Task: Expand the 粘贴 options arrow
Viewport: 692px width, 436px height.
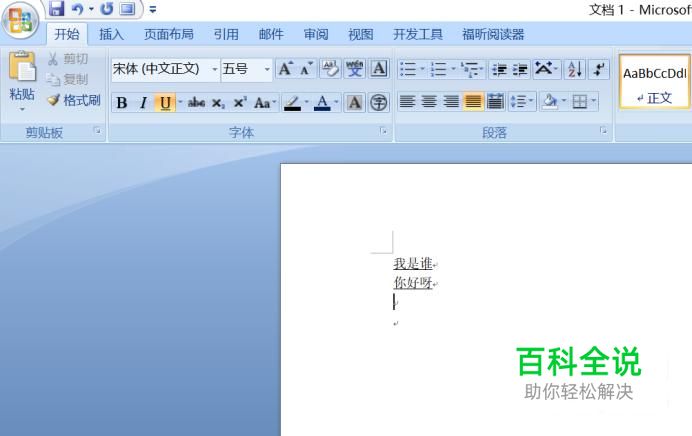Action: pos(22,109)
